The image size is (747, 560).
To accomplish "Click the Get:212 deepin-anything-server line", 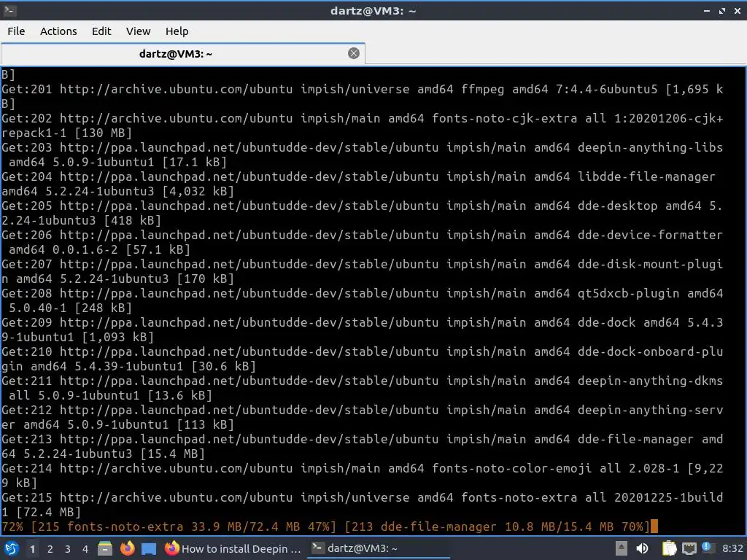I will click(362, 417).
